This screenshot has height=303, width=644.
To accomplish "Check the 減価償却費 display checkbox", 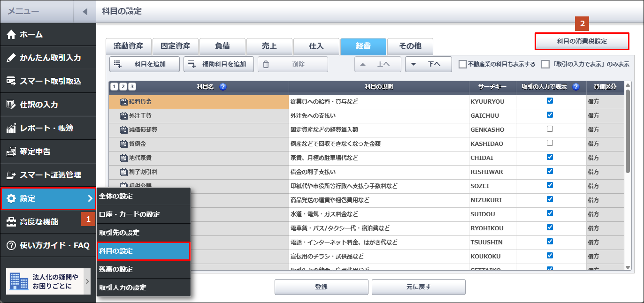I will pyautogui.click(x=550, y=129).
